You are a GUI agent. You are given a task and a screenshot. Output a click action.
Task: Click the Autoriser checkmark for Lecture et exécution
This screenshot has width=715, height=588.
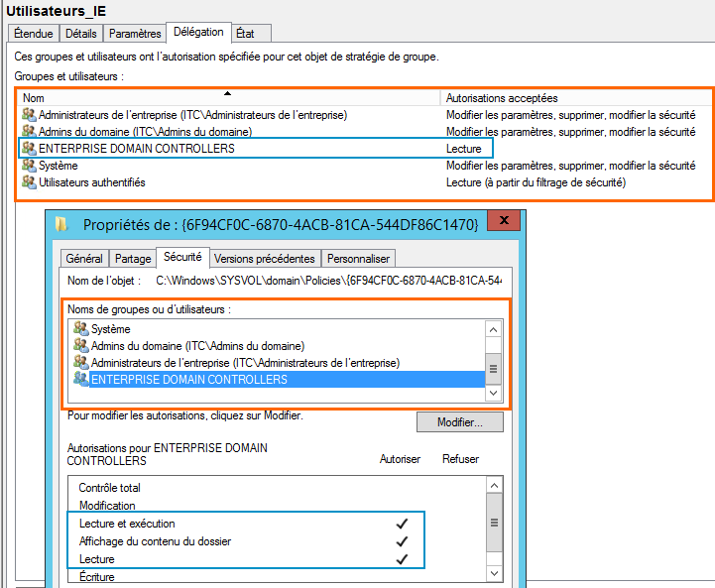pos(402,524)
